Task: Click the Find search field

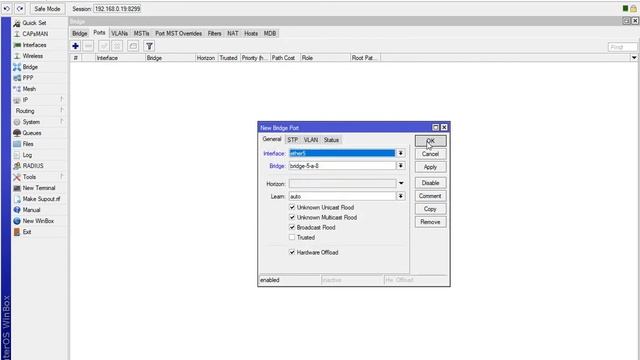Action: click(622, 47)
